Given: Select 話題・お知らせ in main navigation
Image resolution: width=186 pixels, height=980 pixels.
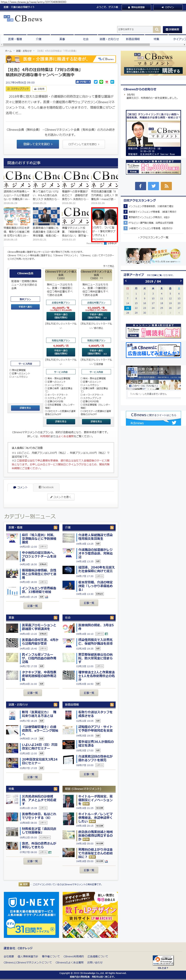Looking at the screenshot, I should coord(109,39).
